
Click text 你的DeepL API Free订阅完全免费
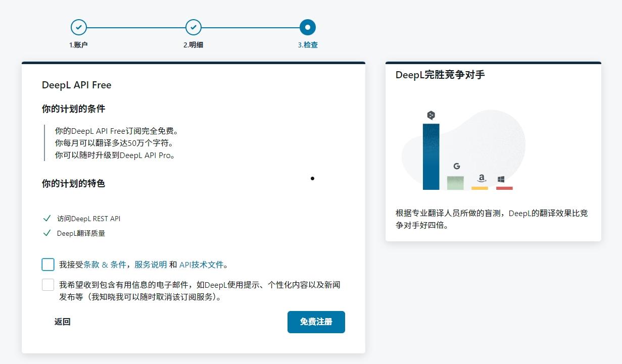click(x=117, y=131)
